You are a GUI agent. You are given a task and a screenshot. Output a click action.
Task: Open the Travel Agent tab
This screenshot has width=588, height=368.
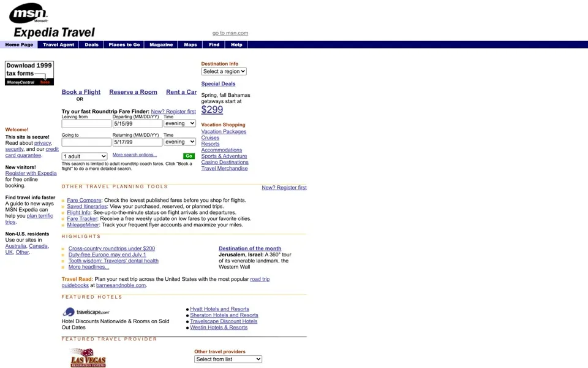pos(59,45)
